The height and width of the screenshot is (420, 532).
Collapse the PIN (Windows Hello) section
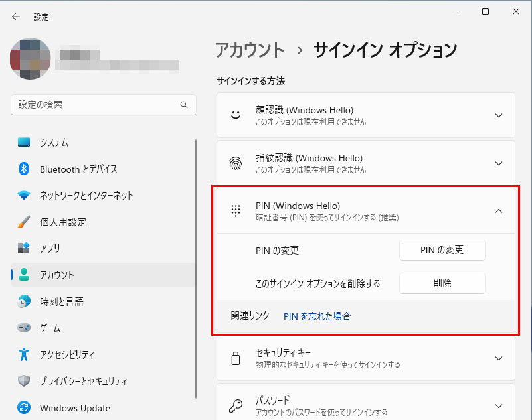point(498,211)
